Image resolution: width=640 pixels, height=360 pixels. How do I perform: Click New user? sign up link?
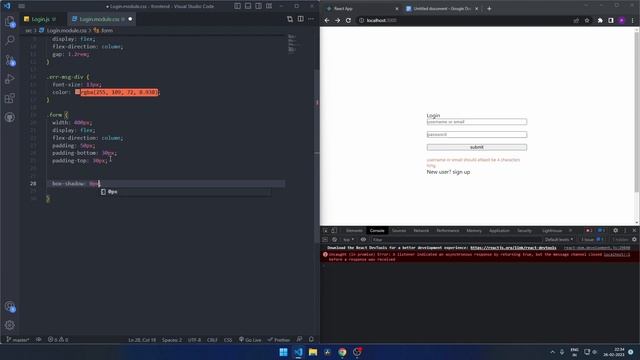point(448,172)
